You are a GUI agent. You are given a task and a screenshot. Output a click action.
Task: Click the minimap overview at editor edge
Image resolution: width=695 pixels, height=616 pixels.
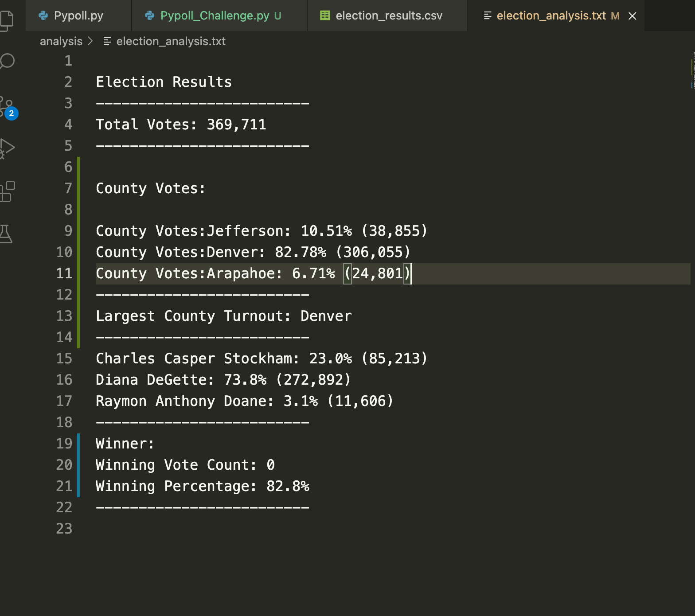click(692, 70)
